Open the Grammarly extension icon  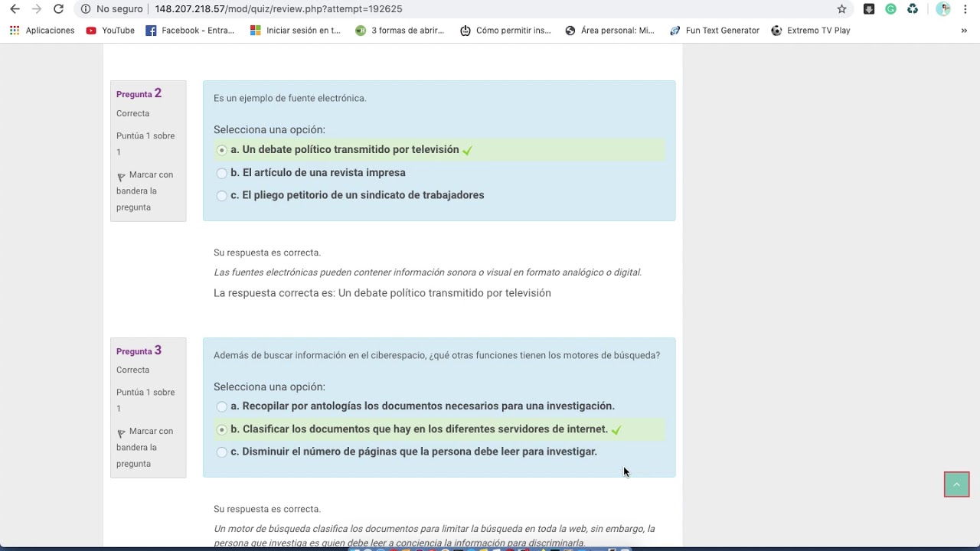[890, 9]
